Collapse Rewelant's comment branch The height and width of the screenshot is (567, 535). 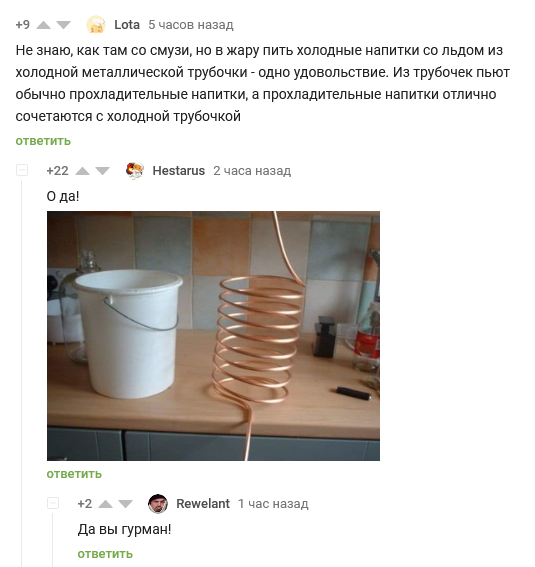tap(53, 503)
